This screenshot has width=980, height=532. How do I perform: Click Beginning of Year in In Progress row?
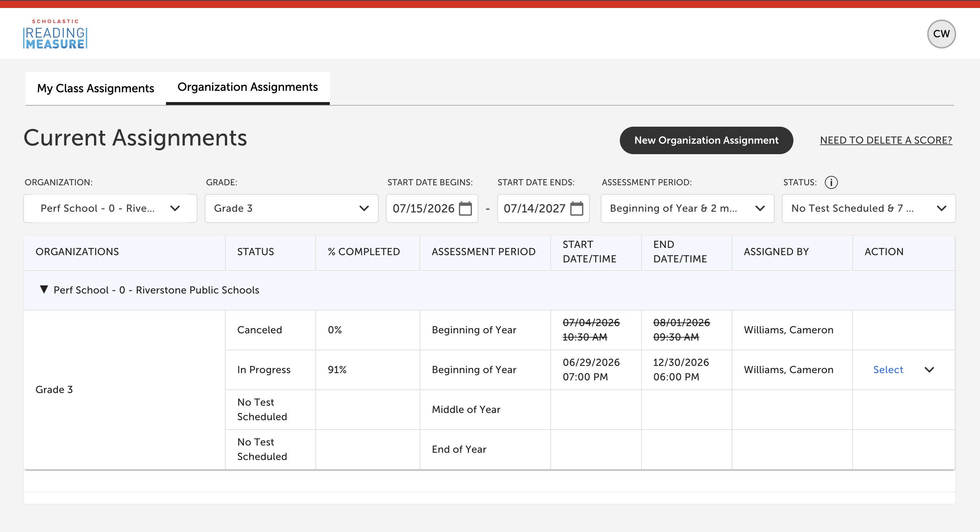pos(474,370)
